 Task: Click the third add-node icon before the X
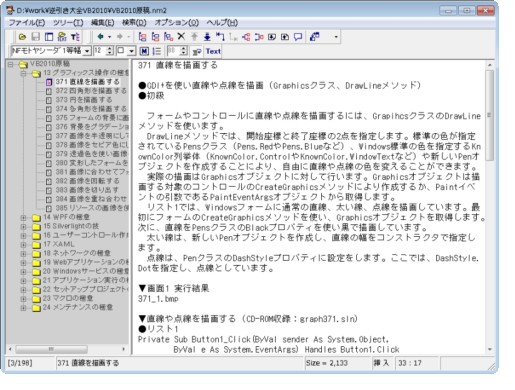point(168,37)
